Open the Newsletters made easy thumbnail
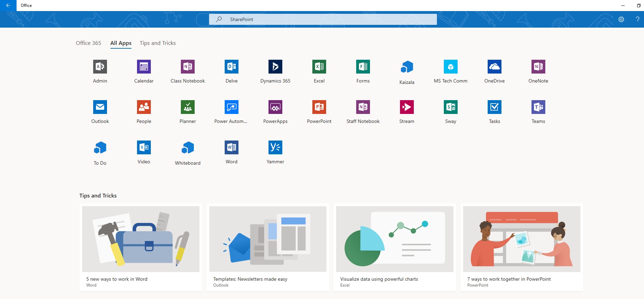 coord(268,239)
